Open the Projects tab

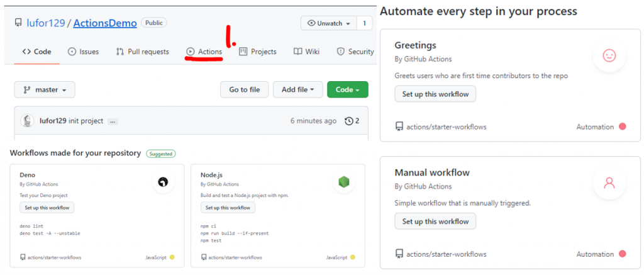pyautogui.click(x=258, y=52)
